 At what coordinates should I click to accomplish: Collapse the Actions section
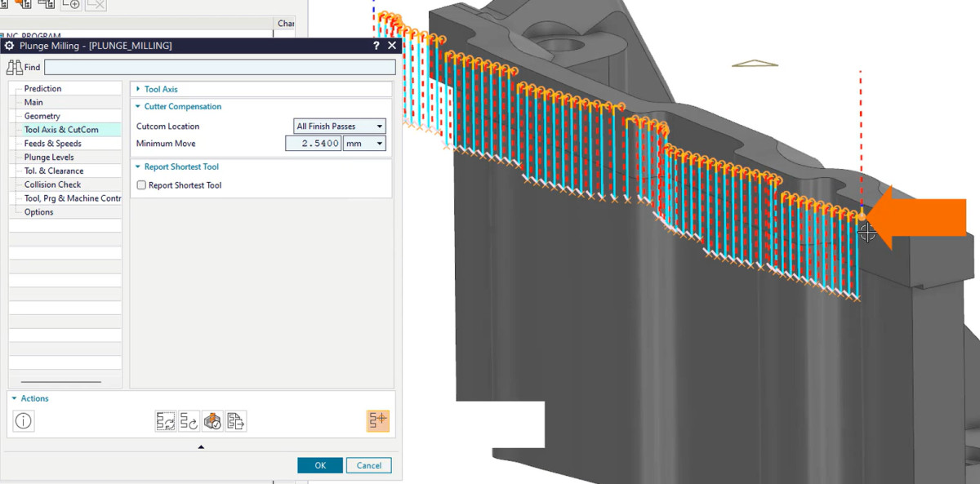pyautogui.click(x=15, y=398)
